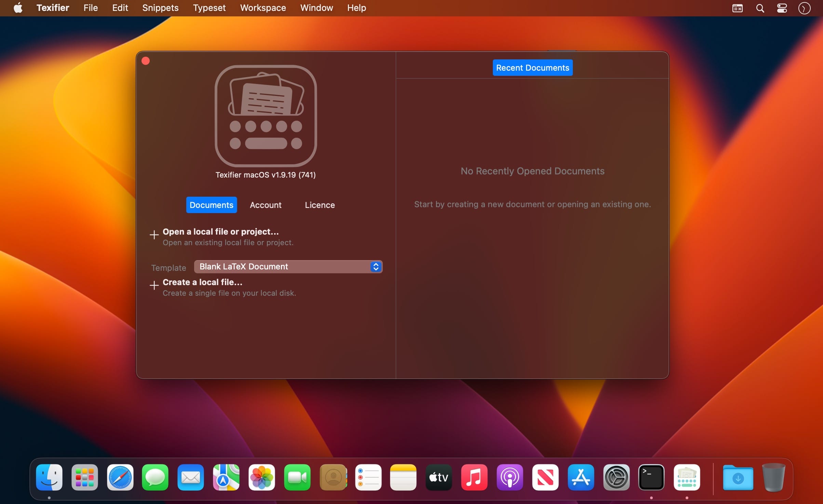Viewport: 823px width, 504px height.
Task: Open the Downloads folder in the Dock
Action: coord(738,477)
